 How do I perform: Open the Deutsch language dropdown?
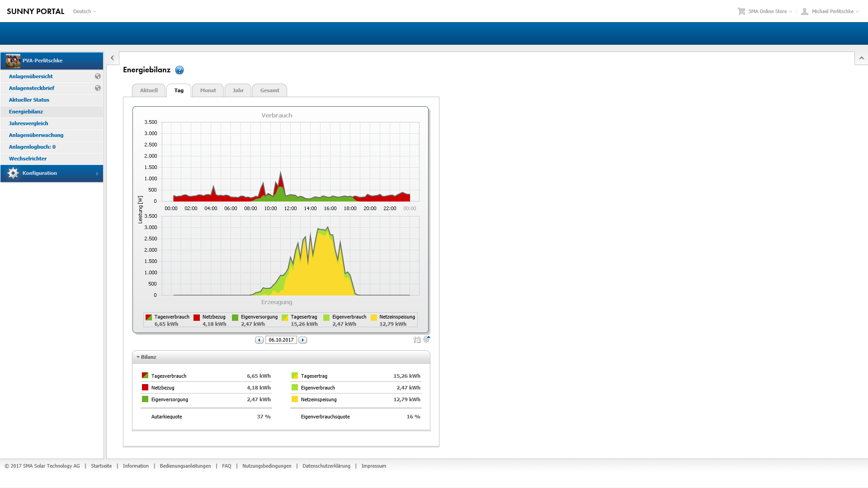[x=85, y=11]
